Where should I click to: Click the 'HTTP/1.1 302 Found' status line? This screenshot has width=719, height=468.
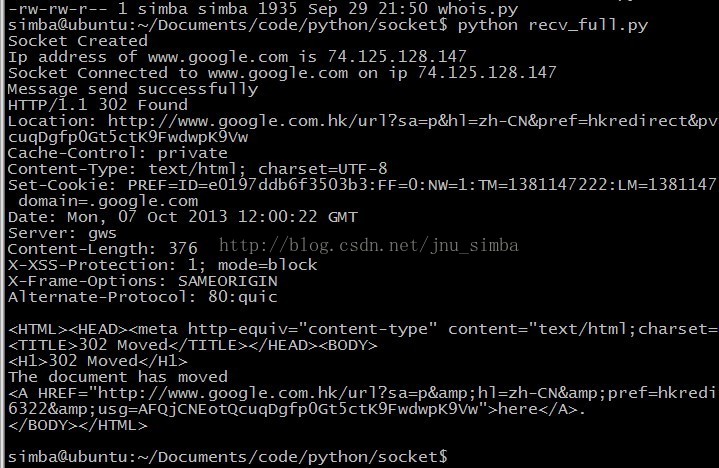[x=98, y=105]
